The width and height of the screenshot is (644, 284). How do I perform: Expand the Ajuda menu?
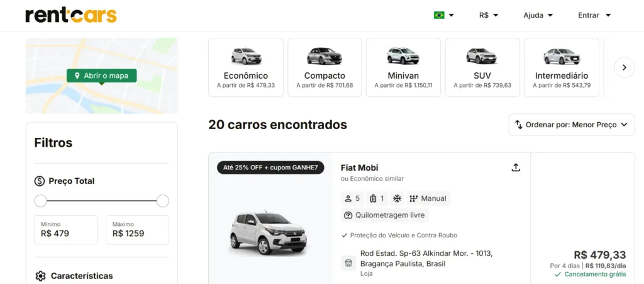coord(538,15)
